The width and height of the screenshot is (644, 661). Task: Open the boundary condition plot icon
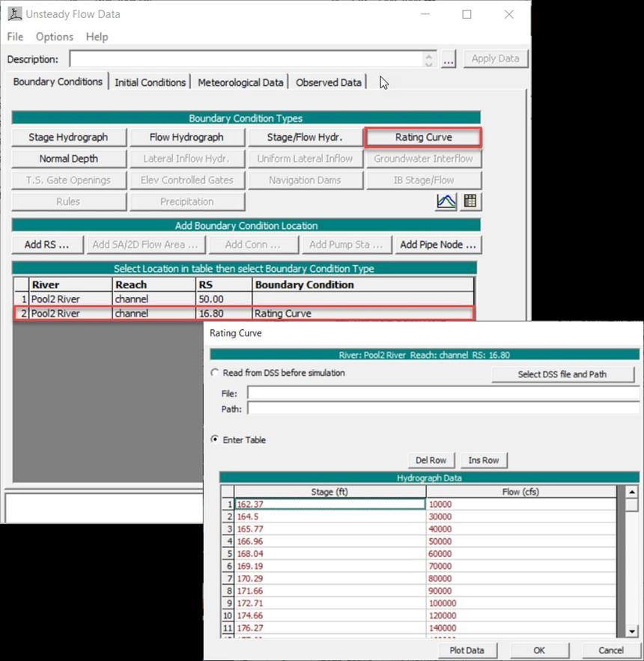click(446, 201)
